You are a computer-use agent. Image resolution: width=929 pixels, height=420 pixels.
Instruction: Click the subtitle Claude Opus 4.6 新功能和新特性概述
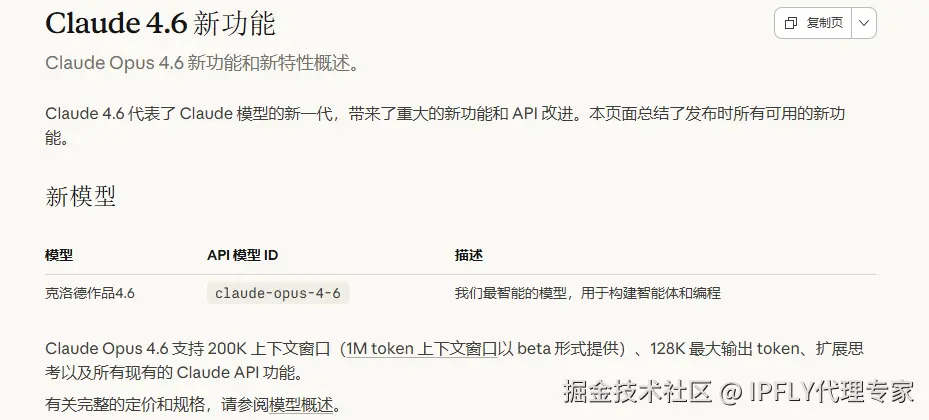[200, 63]
